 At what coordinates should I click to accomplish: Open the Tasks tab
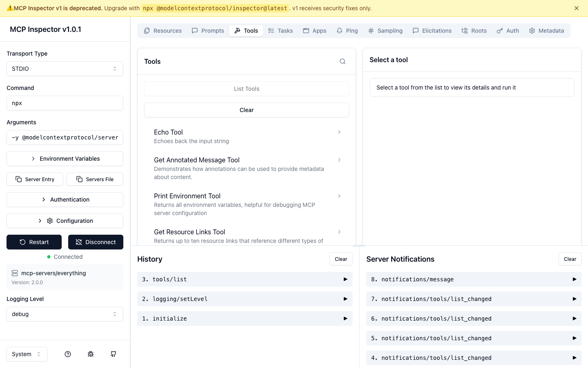(x=281, y=31)
